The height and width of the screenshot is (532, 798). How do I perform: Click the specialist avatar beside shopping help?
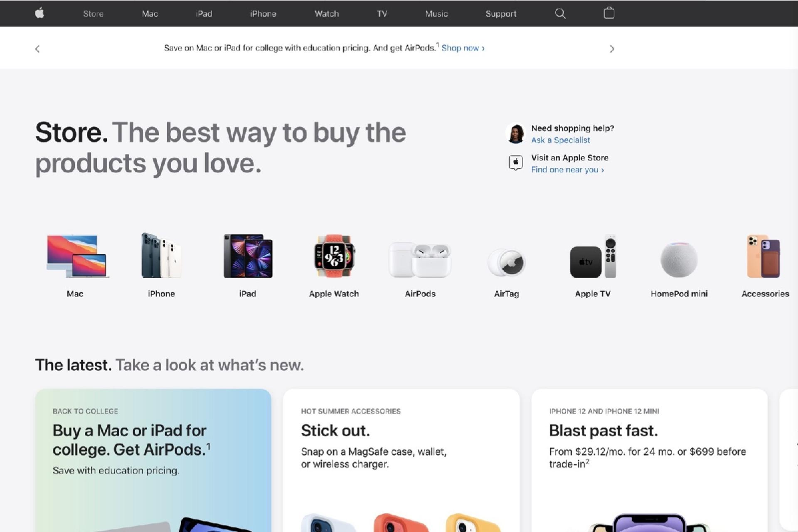[x=516, y=134]
